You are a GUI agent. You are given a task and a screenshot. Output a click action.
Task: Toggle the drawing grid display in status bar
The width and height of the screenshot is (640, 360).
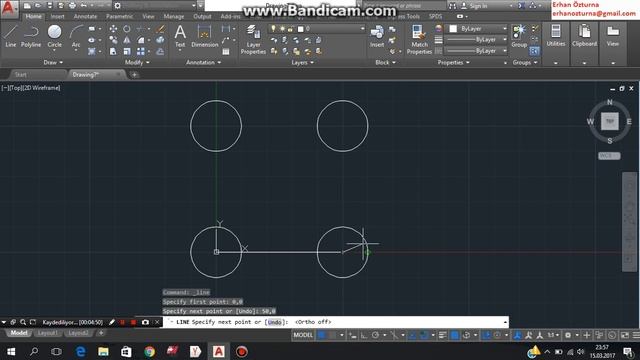[x=322, y=335]
